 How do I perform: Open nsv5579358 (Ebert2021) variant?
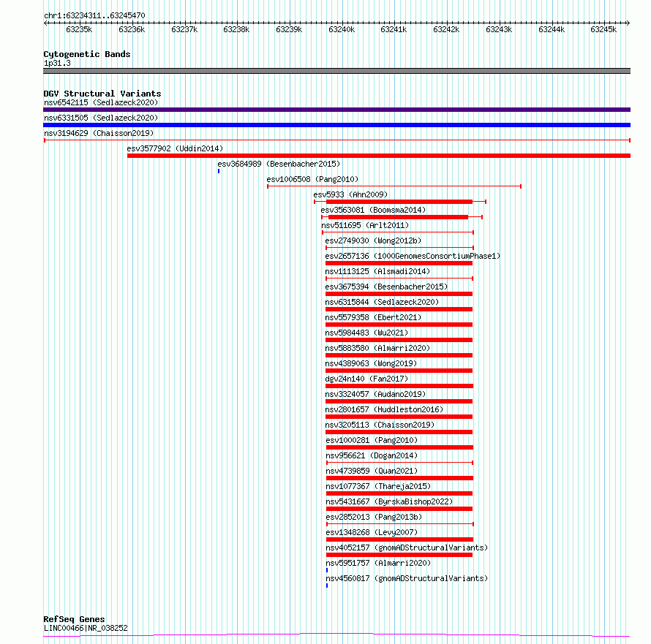tap(373, 317)
